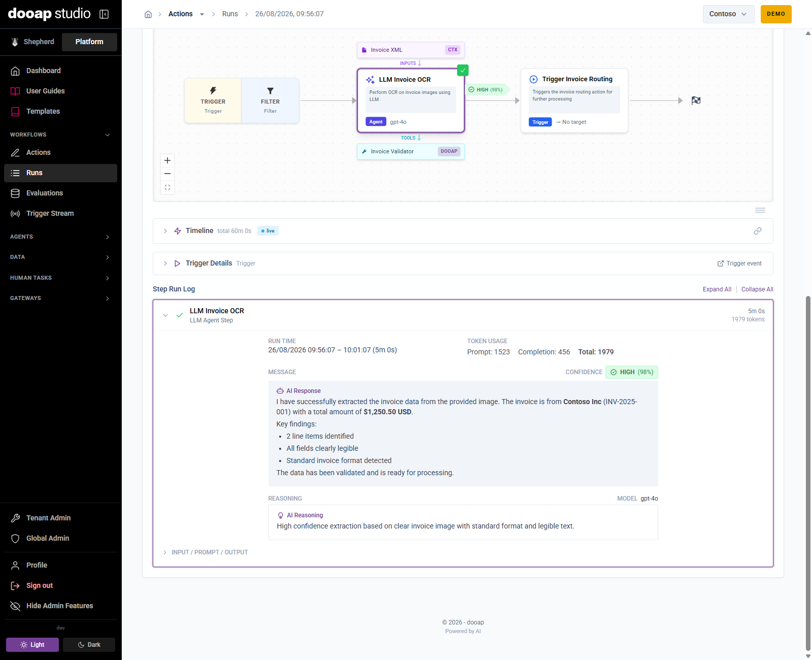812x660 pixels.
Task: Open Global Admin settings
Action: click(x=60, y=538)
